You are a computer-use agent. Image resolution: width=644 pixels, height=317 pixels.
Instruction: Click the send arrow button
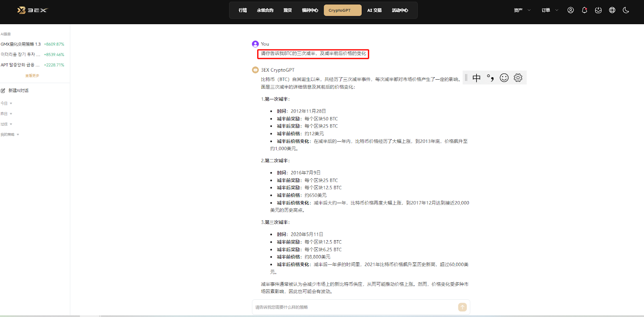[x=462, y=307]
